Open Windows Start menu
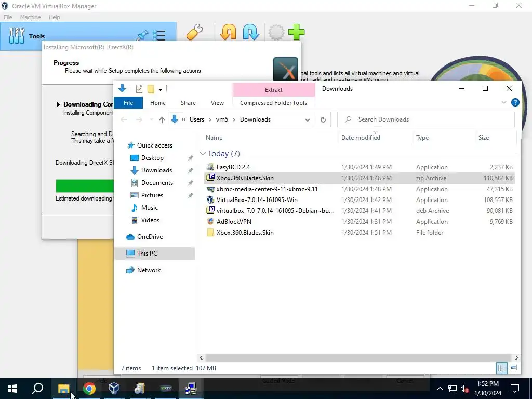532x399 pixels. tap(12, 389)
